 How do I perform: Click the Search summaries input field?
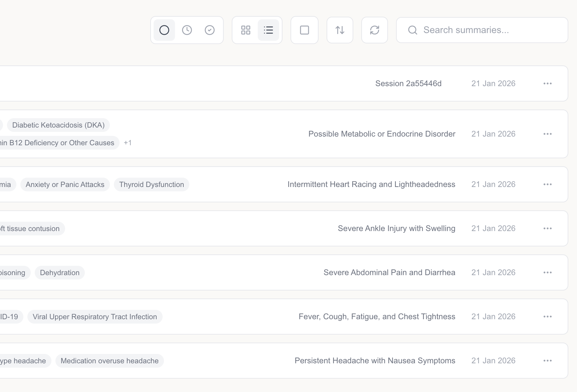tap(467, 30)
